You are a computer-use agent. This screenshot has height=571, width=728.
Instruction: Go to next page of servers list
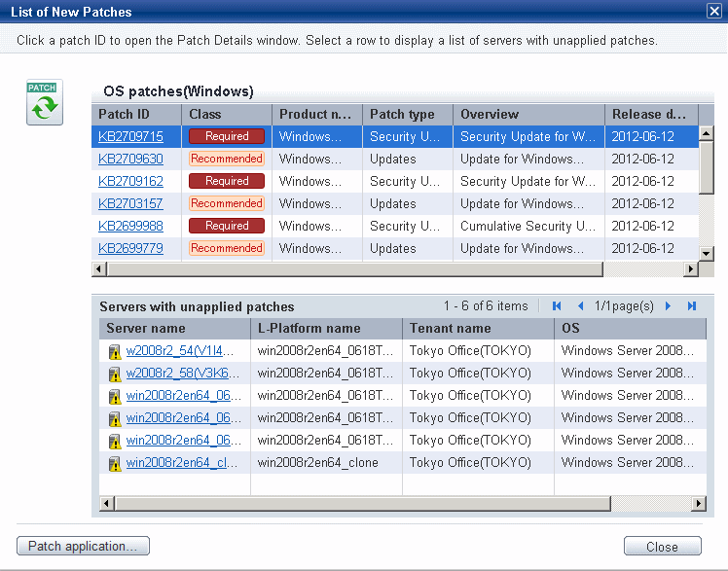pyautogui.click(x=668, y=306)
